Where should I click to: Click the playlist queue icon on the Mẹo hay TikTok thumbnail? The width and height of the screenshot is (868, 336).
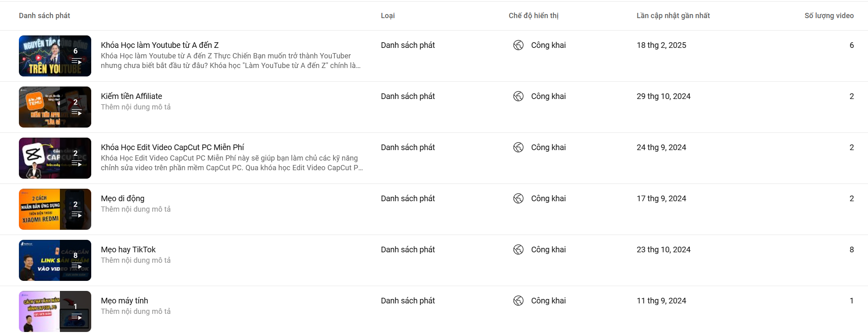point(76,266)
